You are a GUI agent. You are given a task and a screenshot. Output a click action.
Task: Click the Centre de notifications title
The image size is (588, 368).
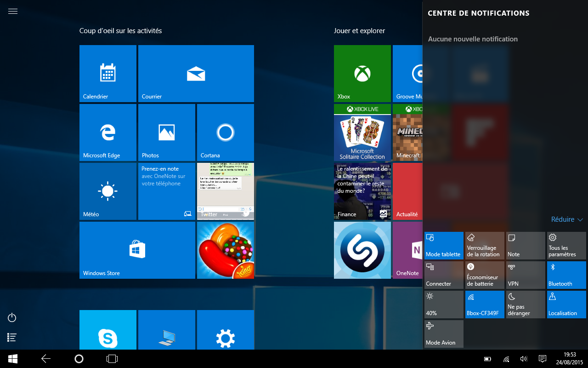[x=479, y=13]
